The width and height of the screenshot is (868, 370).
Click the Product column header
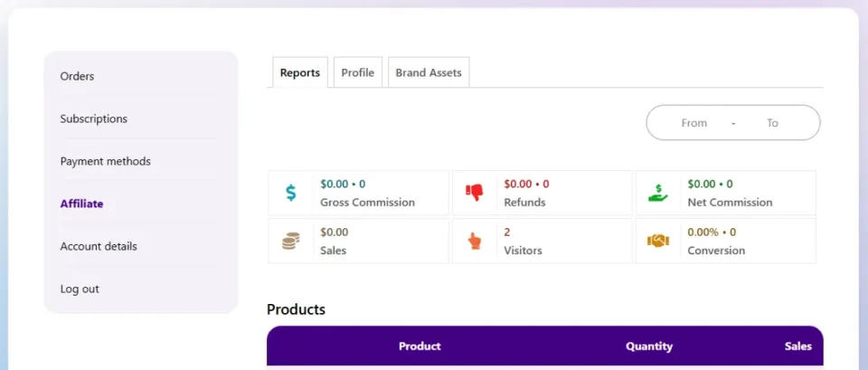[420, 346]
